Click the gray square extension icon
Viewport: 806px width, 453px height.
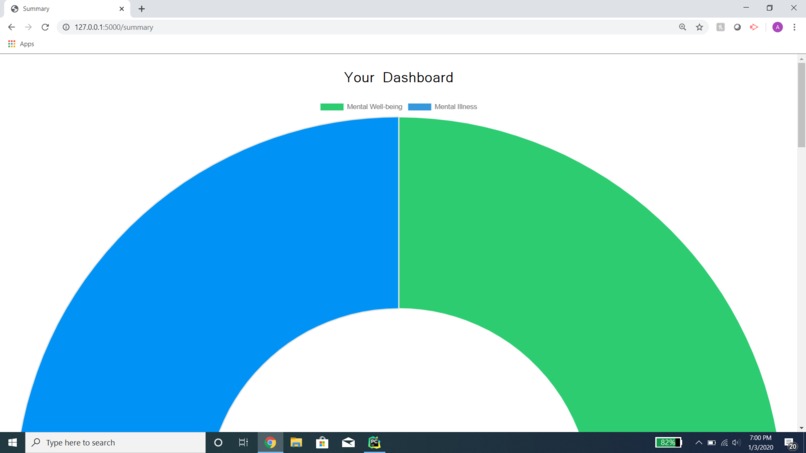(x=720, y=27)
